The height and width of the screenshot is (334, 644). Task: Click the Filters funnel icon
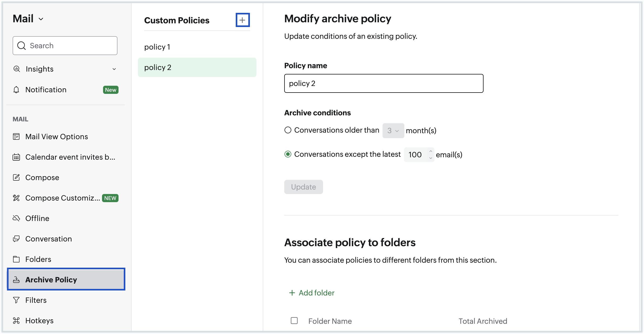(16, 300)
